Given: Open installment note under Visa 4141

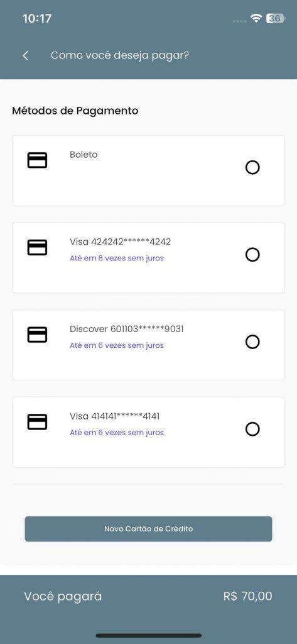Looking at the screenshot, I should (x=117, y=433).
